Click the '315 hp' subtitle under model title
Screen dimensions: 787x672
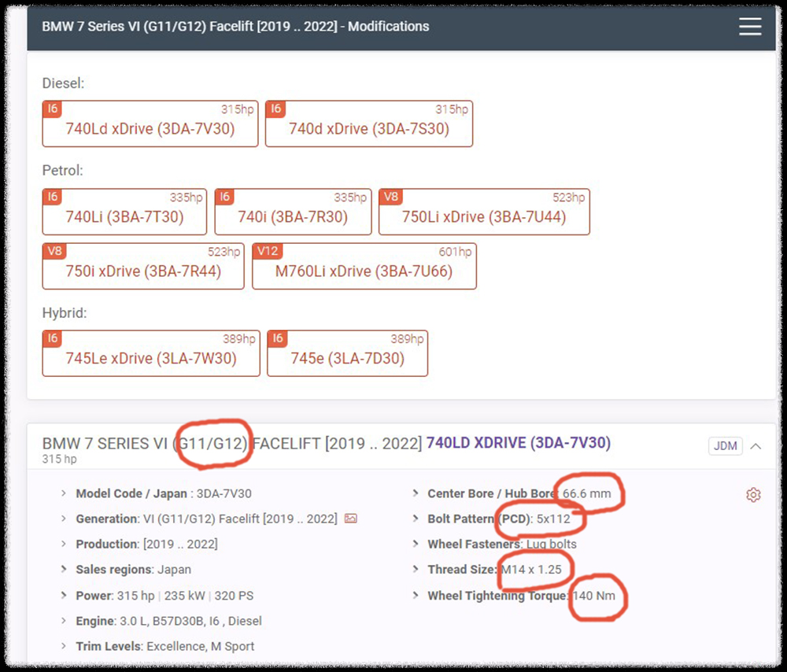click(59, 459)
